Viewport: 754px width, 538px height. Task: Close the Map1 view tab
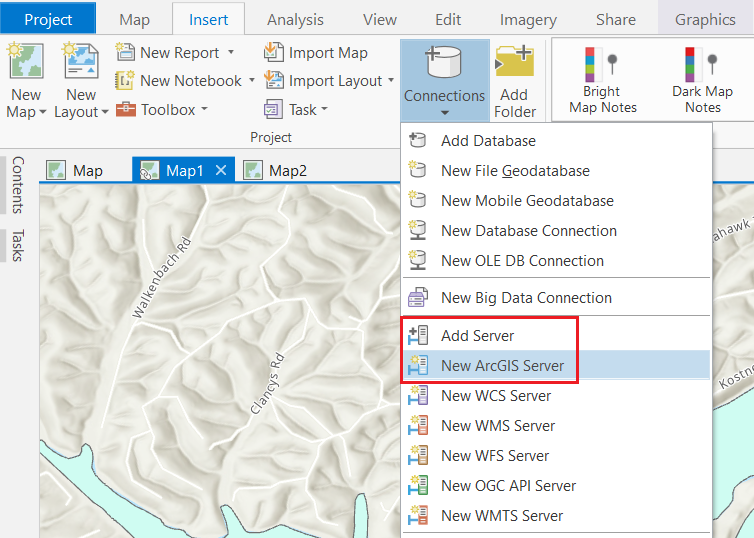[x=221, y=170]
